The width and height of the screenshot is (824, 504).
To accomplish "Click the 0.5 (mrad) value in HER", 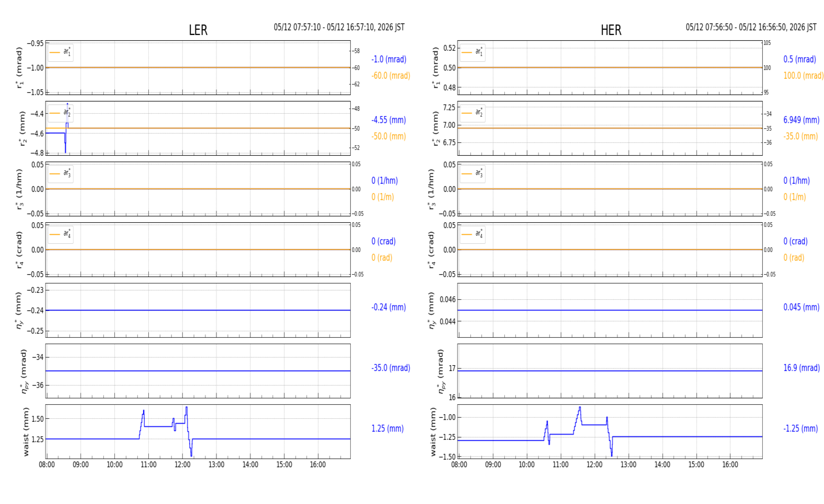I will (x=799, y=60).
